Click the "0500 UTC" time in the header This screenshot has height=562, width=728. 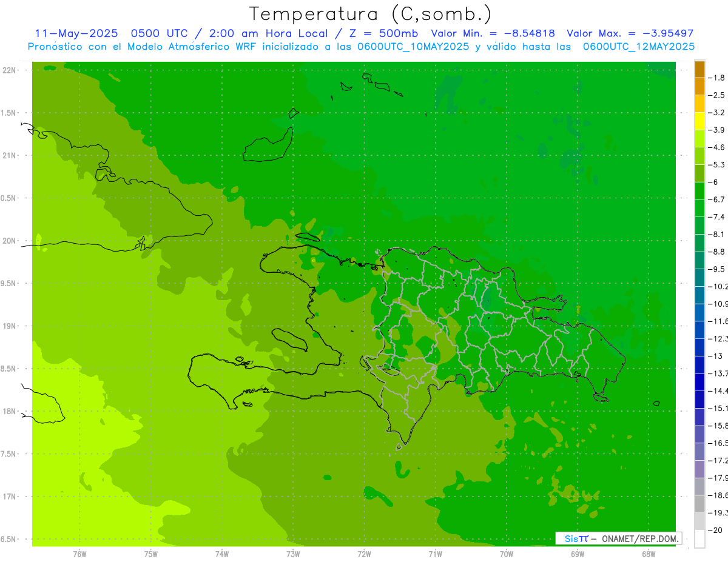(x=160, y=33)
